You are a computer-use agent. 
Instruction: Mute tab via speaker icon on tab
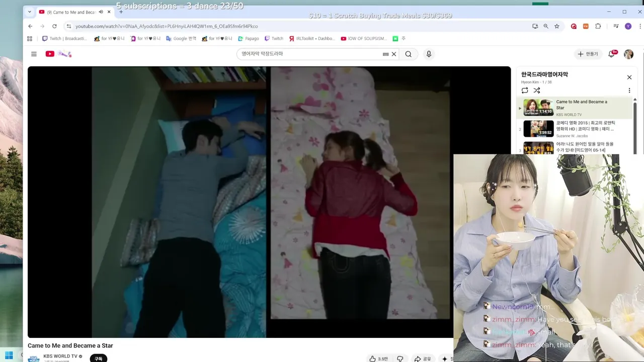[x=101, y=12]
